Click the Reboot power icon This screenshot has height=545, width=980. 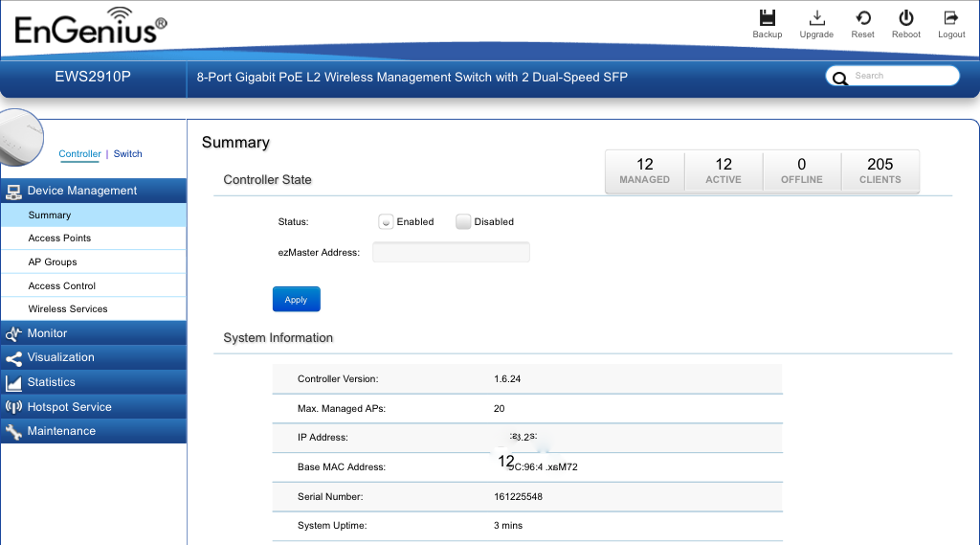tap(905, 17)
